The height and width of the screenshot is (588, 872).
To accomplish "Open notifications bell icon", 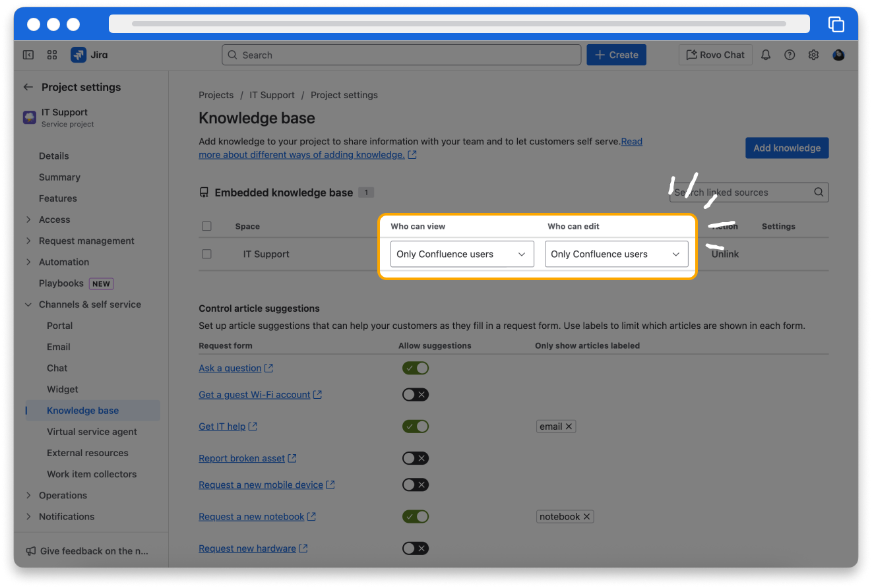I will (765, 55).
